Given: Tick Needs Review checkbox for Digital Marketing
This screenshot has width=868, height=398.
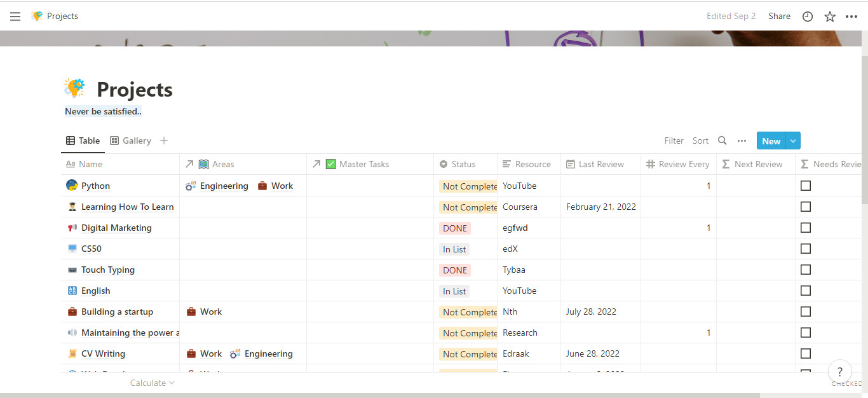Looking at the screenshot, I should (806, 228).
